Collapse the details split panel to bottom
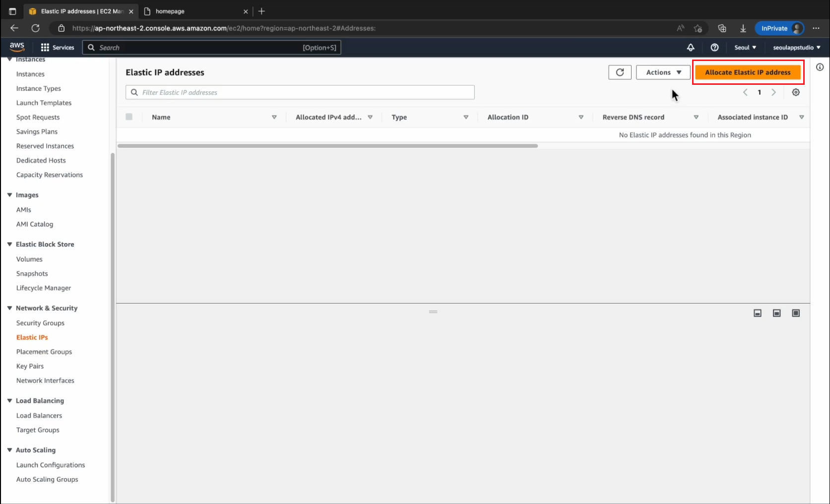The height and width of the screenshot is (504, 830). 758,313
